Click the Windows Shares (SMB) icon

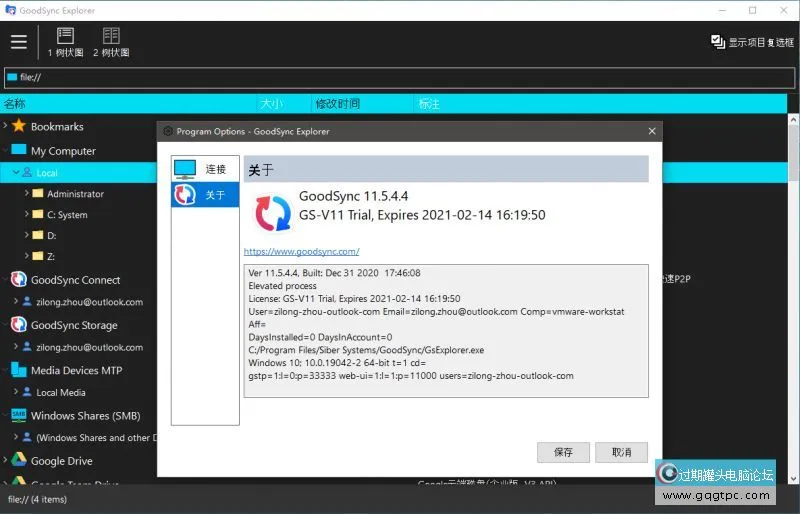18,415
